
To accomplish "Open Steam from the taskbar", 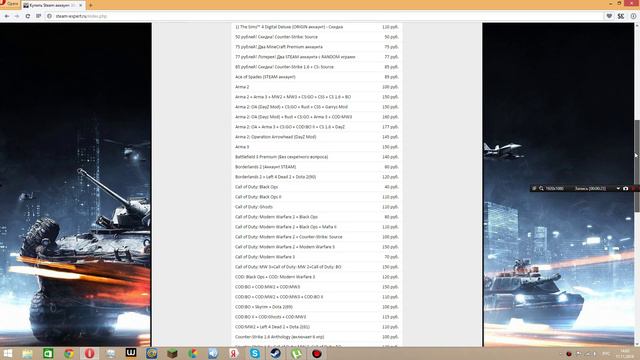I will [x=276, y=353].
